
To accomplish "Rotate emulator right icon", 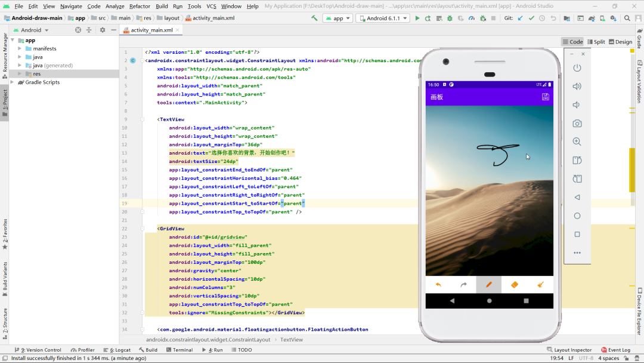I will click(x=577, y=179).
